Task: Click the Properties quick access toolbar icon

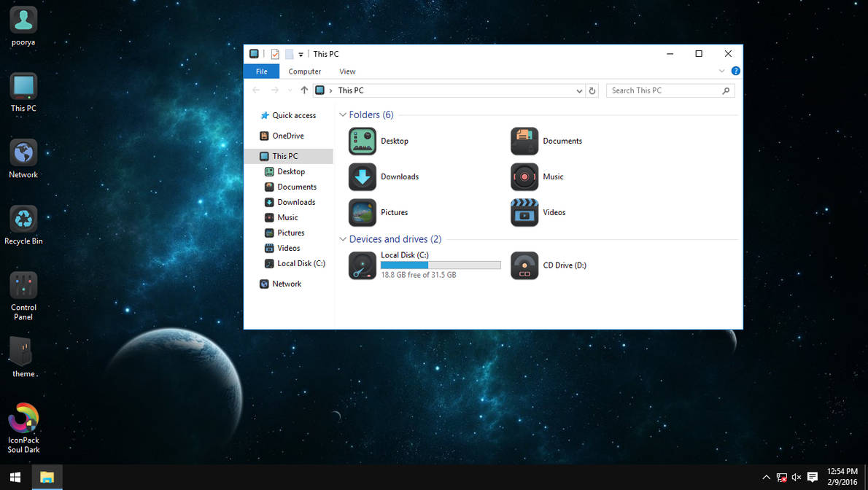Action: click(275, 54)
